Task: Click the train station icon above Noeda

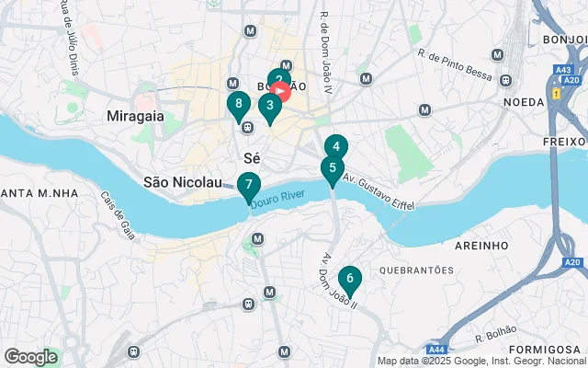Action: (x=506, y=80)
